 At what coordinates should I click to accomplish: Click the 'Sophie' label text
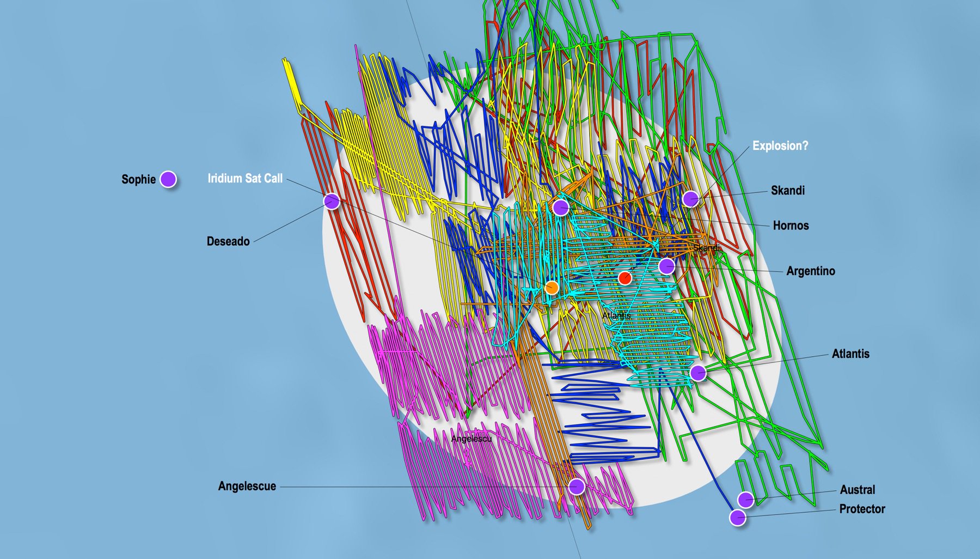tap(138, 179)
